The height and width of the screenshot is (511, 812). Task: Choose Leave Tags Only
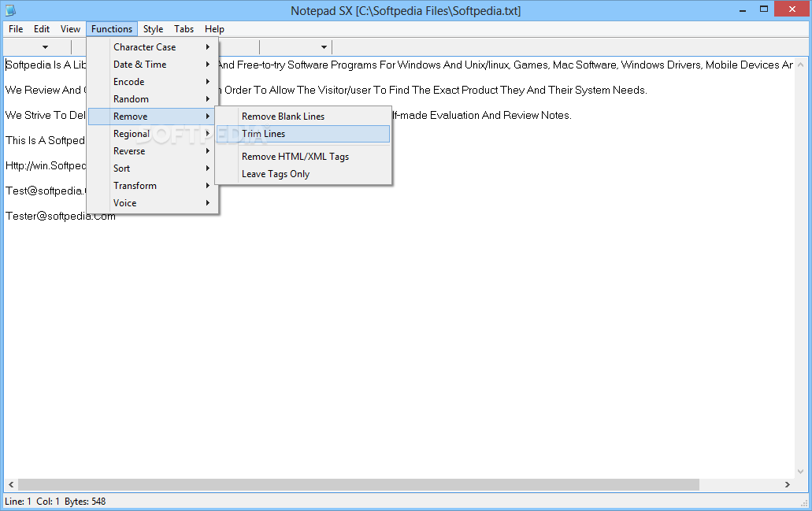click(x=303, y=174)
